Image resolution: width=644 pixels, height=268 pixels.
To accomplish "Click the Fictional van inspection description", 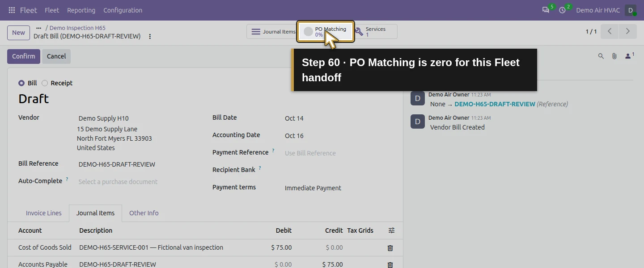I will pos(151,247).
